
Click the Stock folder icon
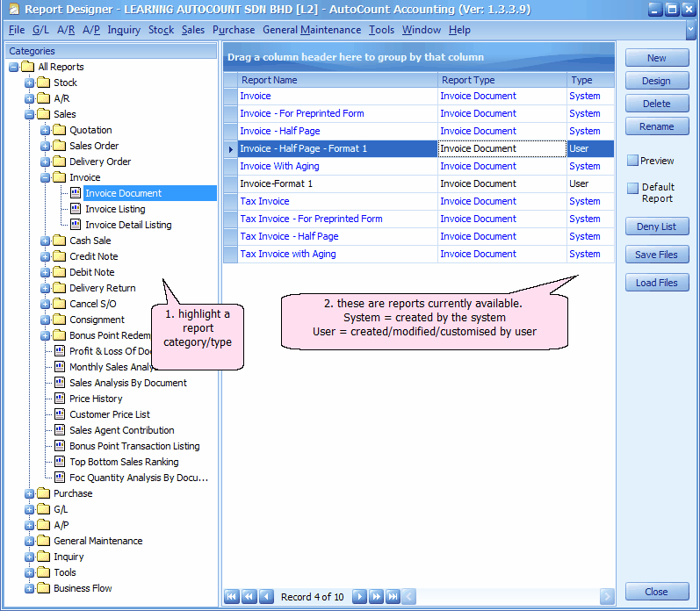44,83
